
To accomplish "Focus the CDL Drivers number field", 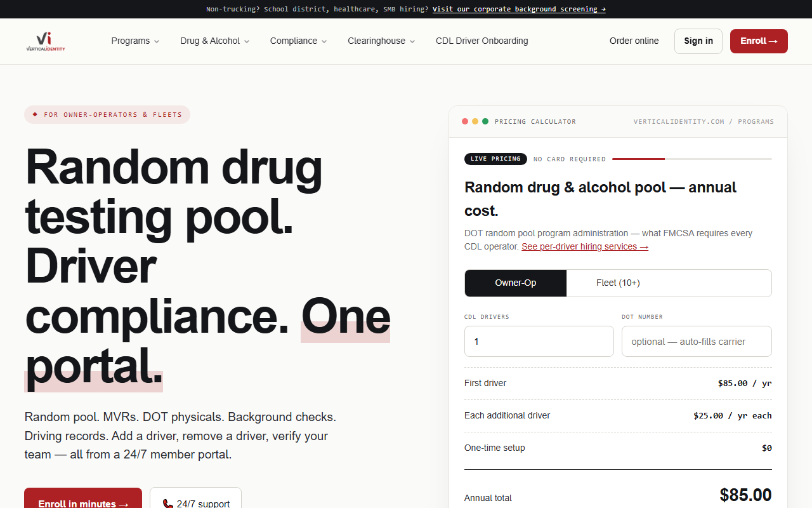I will click(x=539, y=342).
